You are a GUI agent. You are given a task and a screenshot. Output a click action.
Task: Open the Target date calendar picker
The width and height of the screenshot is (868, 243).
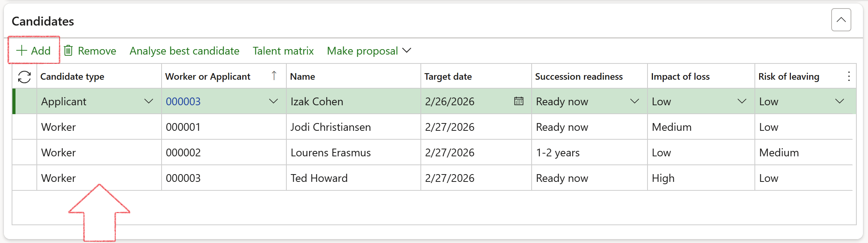[518, 101]
